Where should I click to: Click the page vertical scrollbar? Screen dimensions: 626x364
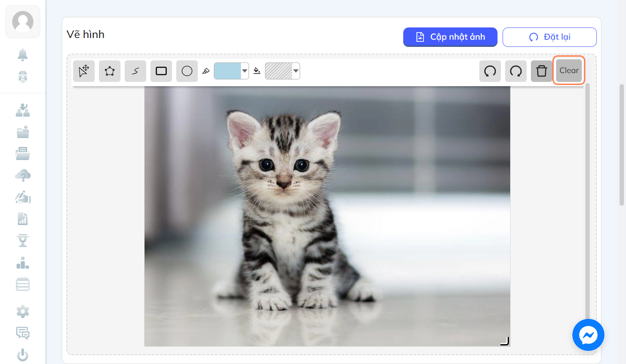(x=622, y=144)
